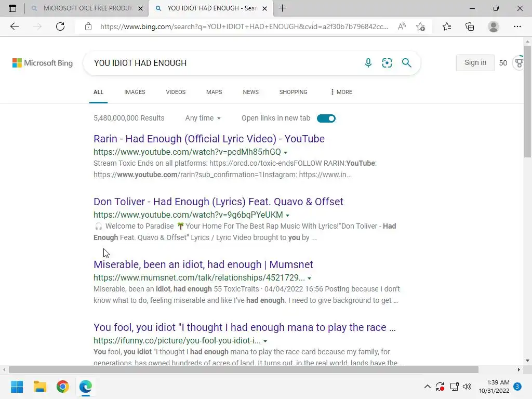The width and height of the screenshot is (532, 399).
Task: Launch Google Chrome from taskbar
Action: 63,387
